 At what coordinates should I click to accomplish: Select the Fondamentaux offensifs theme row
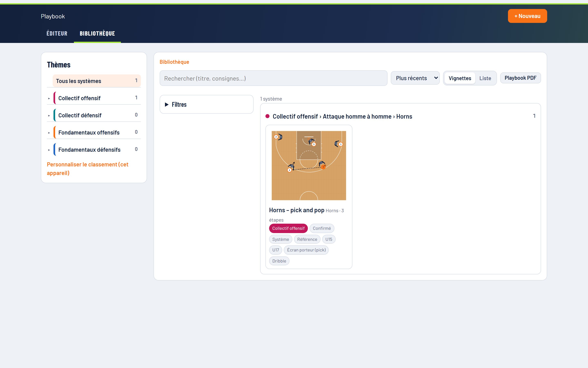[x=97, y=132]
